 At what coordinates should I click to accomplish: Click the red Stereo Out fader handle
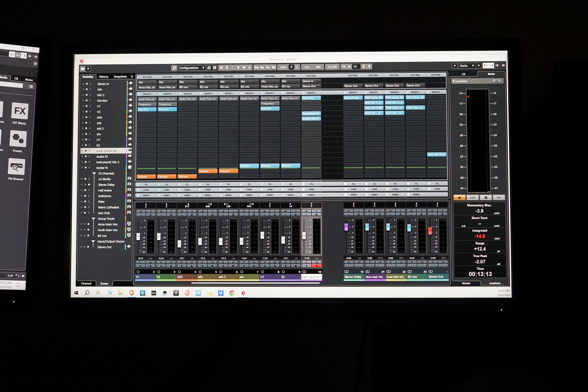tap(430, 231)
